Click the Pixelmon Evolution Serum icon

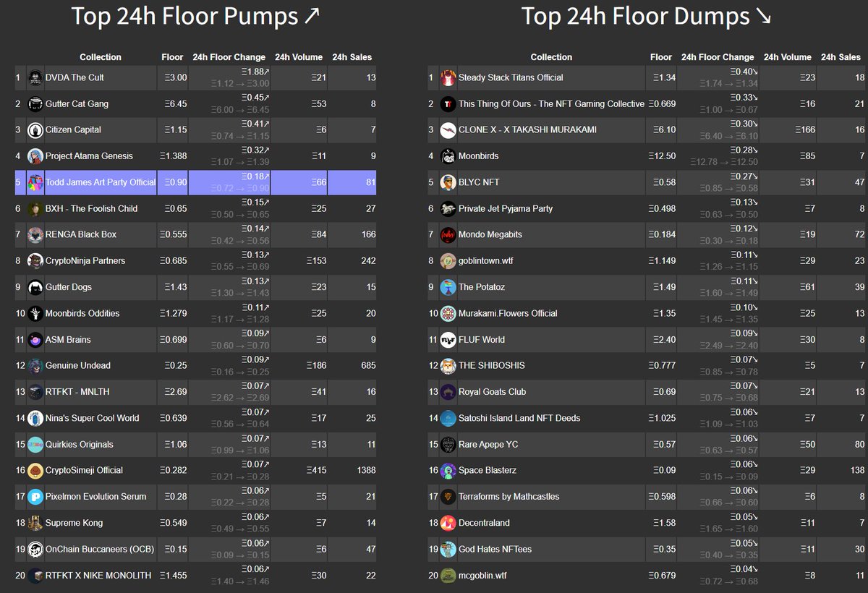tap(35, 497)
